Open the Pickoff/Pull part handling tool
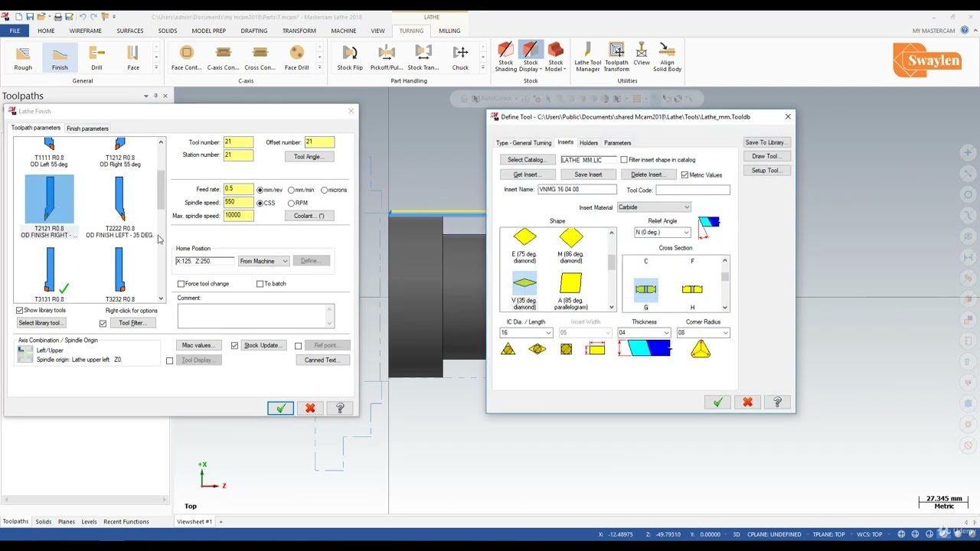 click(x=387, y=57)
